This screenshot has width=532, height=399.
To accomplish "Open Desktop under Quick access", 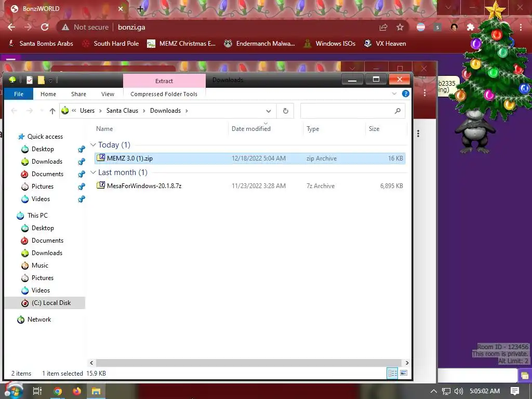I will (x=43, y=149).
